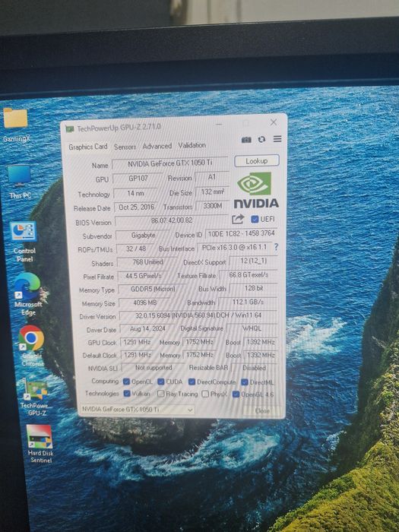Screen dimensions: 399x532
Task: Click the Driver Date field Aug 14, 2024
Action: pyautogui.click(x=147, y=329)
